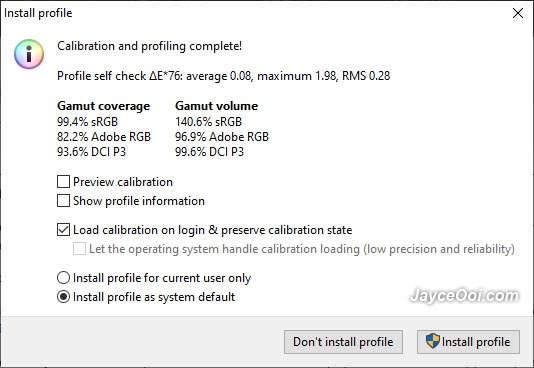Click the Gamut volume heading
This screenshot has width=534, height=368.
pos(217,106)
